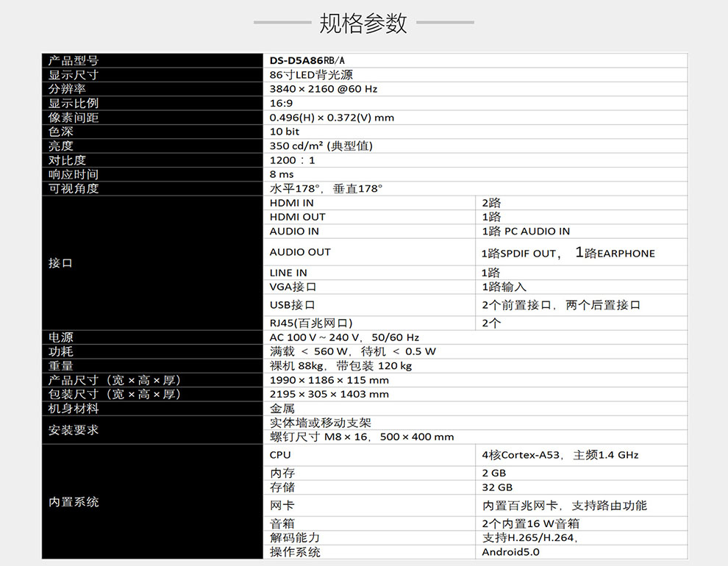Click the 32 GB storage value
Image resolution: width=728 pixels, height=566 pixels.
pyautogui.click(x=497, y=487)
